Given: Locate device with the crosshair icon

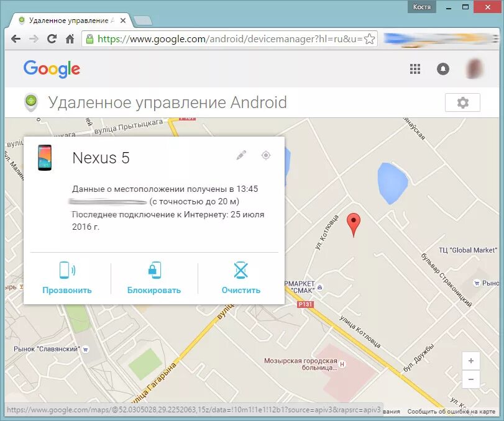Looking at the screenshot, I should pyautogui.click(x=266, y=155).
